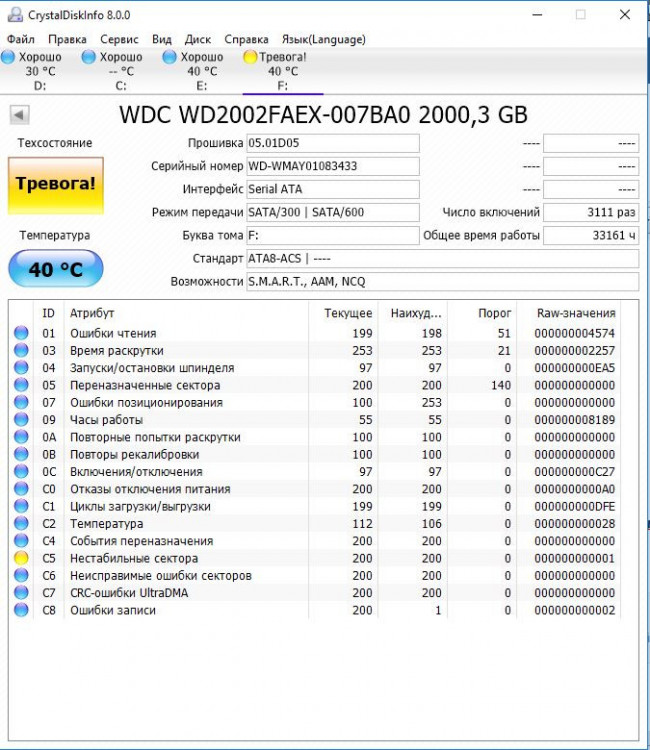The image size is (650, 750).
Task: Click the transfer mode field SATA/300 | SATA/600
Action: (x=333, y=212)
